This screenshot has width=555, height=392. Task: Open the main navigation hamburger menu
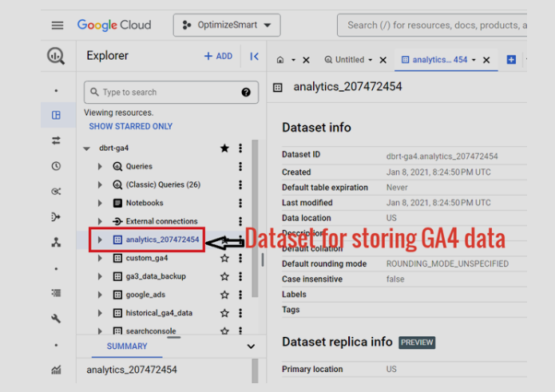coord(57,26)
